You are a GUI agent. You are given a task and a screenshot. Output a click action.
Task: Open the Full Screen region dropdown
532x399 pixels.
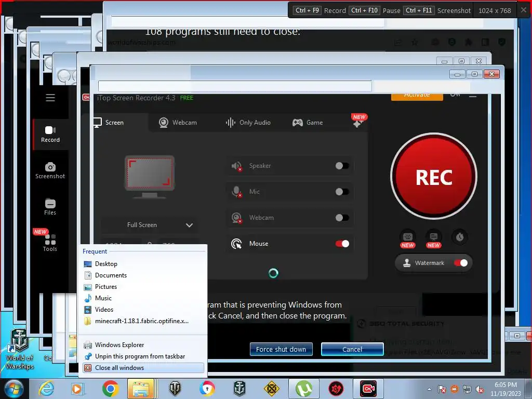coord(150,225)
